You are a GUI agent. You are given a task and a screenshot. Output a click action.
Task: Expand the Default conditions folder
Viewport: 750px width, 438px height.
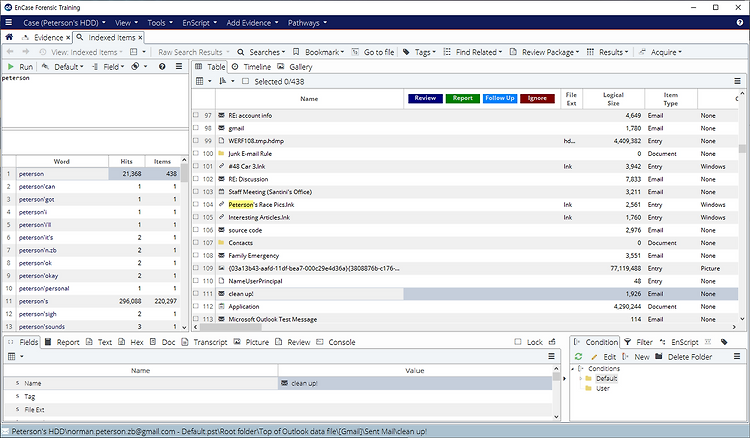[581, 378]
